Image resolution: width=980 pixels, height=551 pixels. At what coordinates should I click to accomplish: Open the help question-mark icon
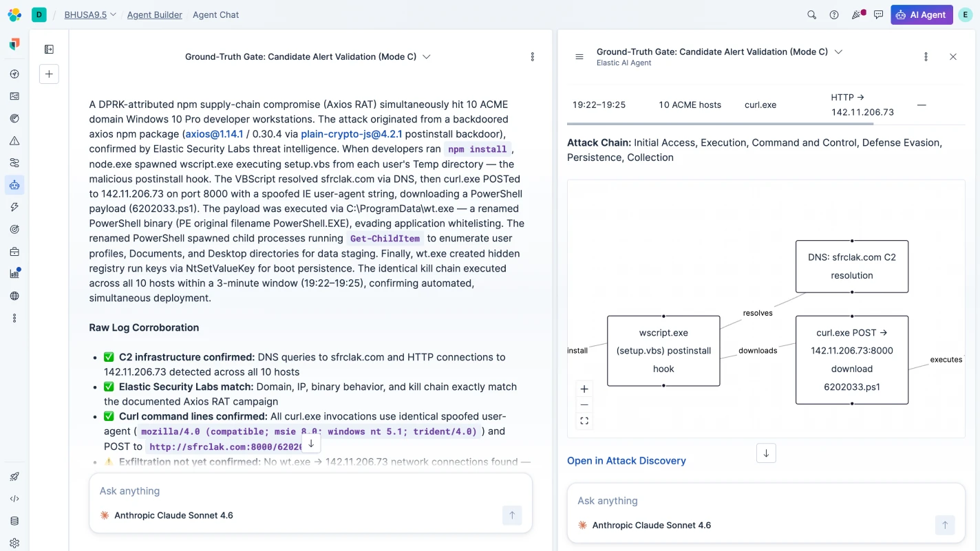(834, 14)
